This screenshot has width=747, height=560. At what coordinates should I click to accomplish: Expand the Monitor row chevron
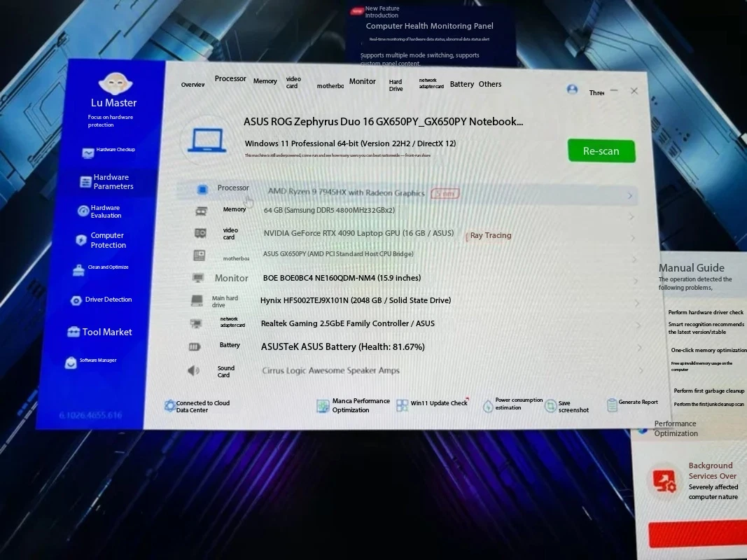(636, 281)
